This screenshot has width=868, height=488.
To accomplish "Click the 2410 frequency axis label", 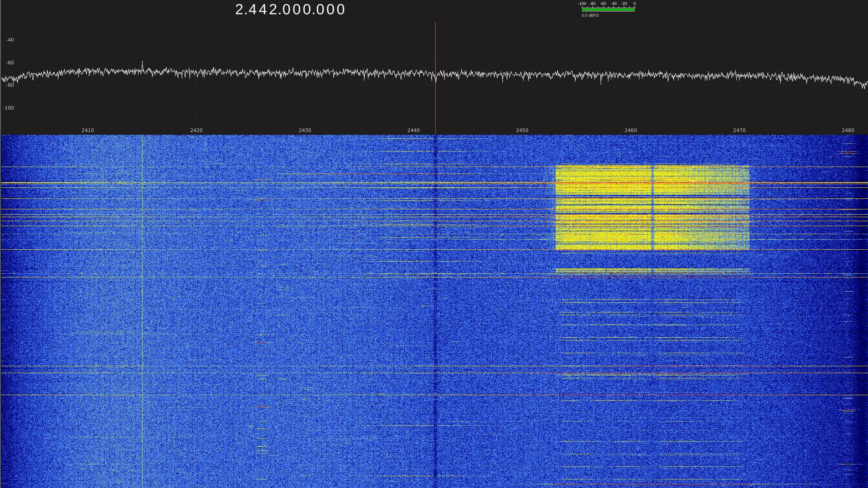I will [x=88, y=130].
